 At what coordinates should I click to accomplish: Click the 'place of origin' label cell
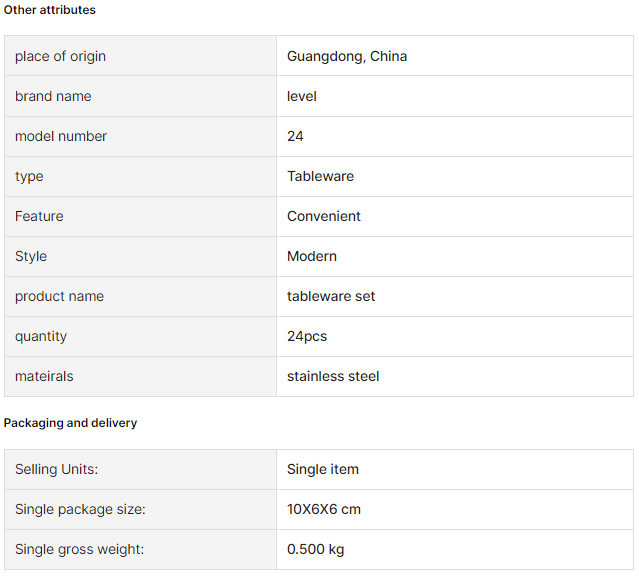(x=141, y=56)
